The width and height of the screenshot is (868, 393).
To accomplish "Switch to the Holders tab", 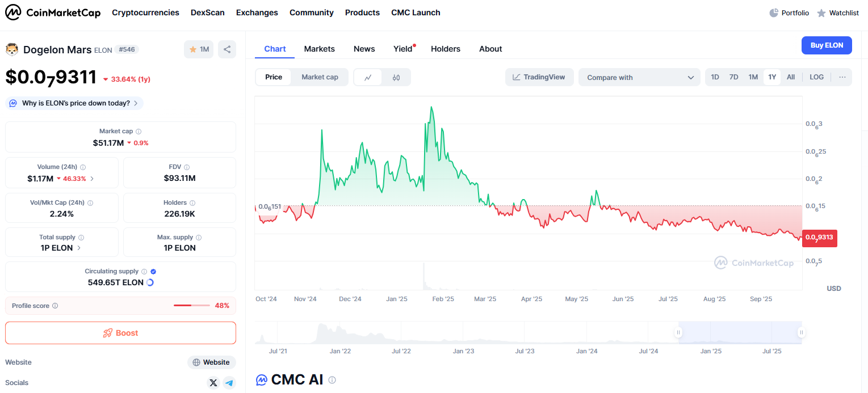I will tap(446, 49).
